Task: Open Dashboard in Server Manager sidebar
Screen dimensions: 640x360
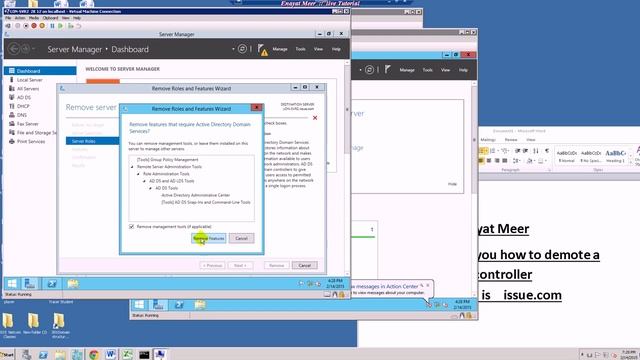Action: point(40,71)
